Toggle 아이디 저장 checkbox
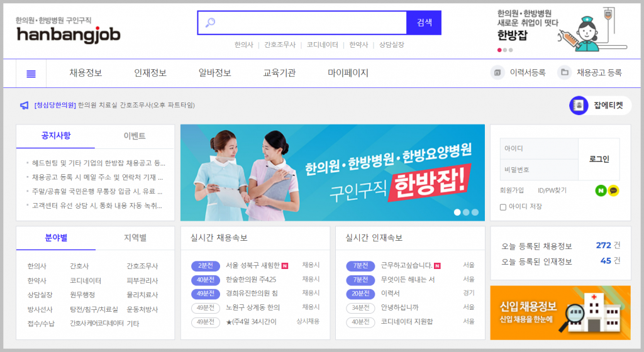This screenshot has width=644, height=352. (x=502, y=207)
